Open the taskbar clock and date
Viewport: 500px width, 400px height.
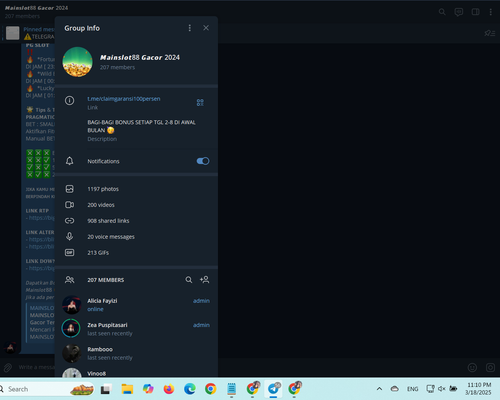click(479, 389)
